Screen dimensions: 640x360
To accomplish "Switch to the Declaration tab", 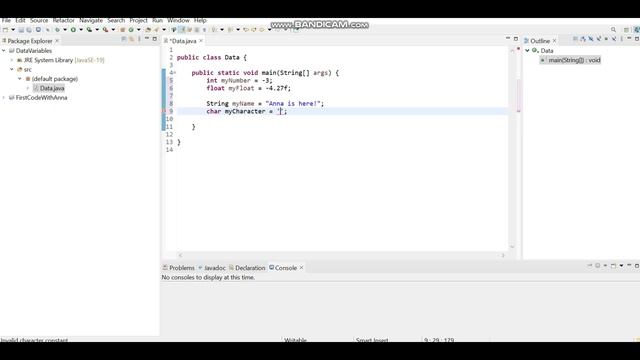I will click(247, 268).
